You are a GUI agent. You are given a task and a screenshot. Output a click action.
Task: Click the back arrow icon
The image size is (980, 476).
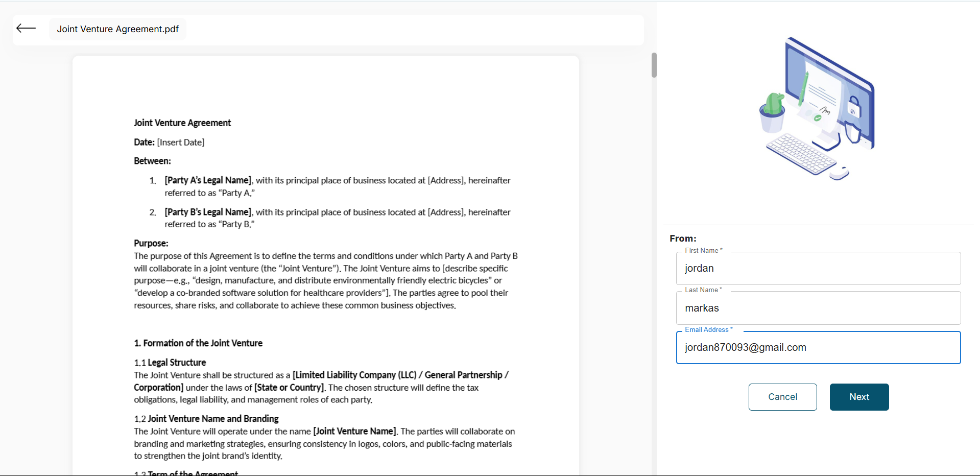point(26,29)
